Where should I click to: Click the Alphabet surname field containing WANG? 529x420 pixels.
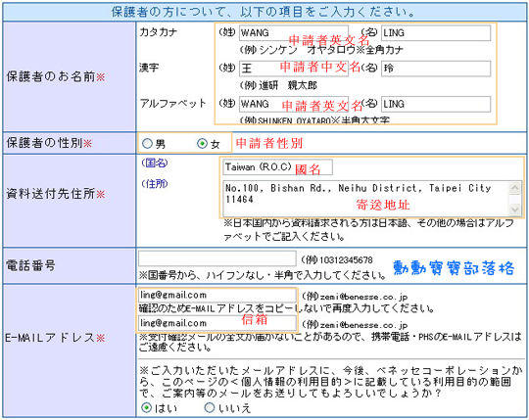pos(294,104)
